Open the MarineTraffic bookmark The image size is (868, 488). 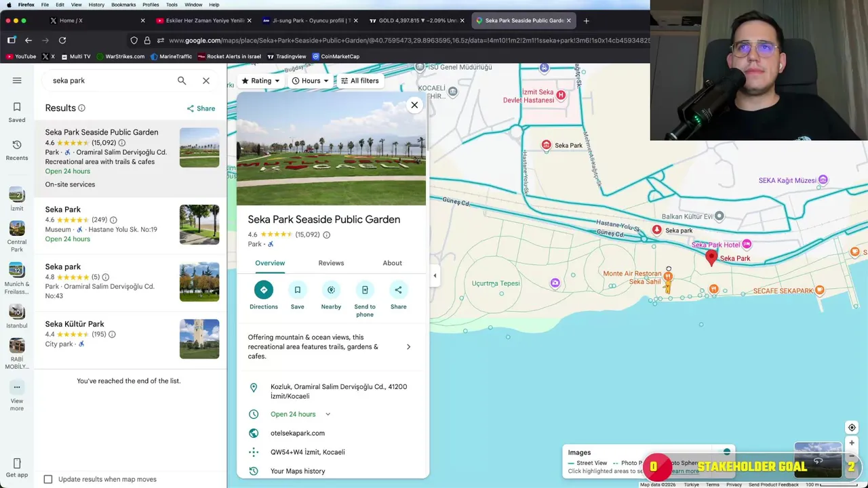[172, 56]
